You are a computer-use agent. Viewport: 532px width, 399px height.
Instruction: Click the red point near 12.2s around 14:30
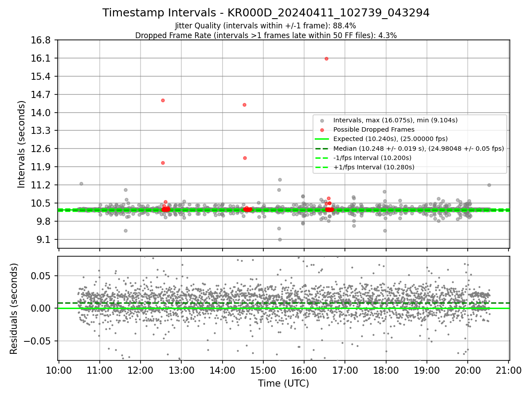pos(245,158)
